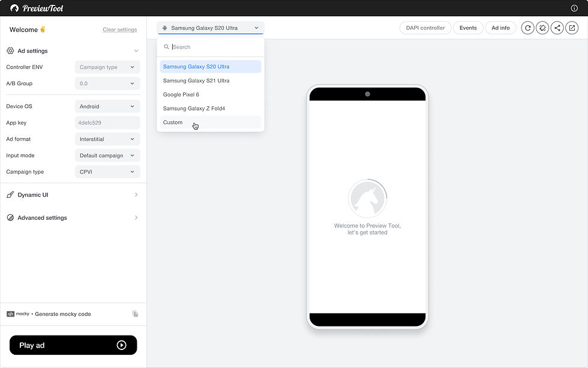
Task: Click the rotate device icon
Action: click(542, 28)
